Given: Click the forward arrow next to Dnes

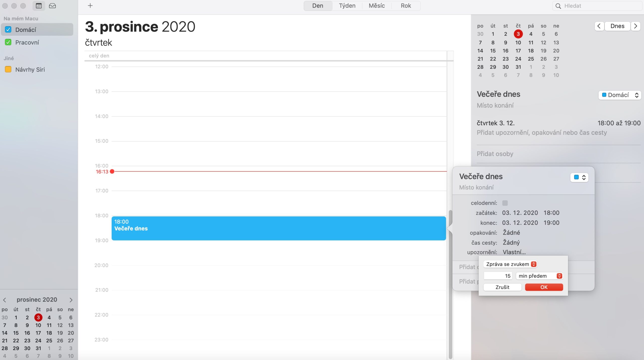Looking at the screenshot, I should coord(636,26).
